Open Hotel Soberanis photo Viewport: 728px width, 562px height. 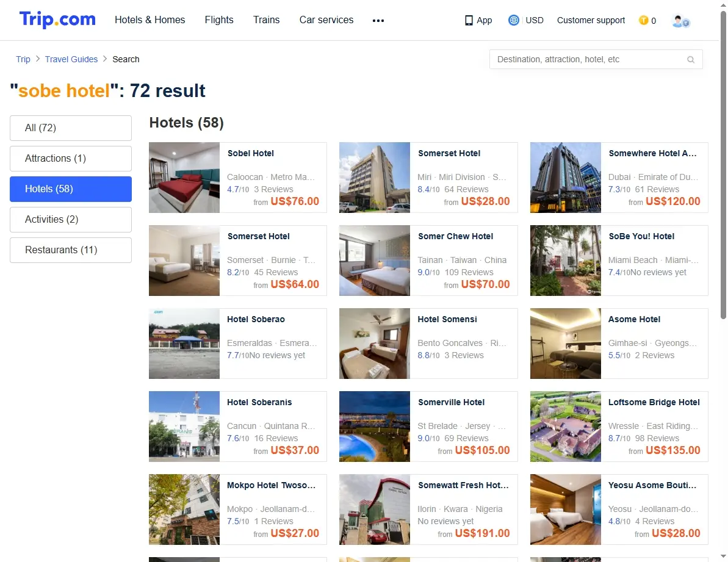(184, 427)
